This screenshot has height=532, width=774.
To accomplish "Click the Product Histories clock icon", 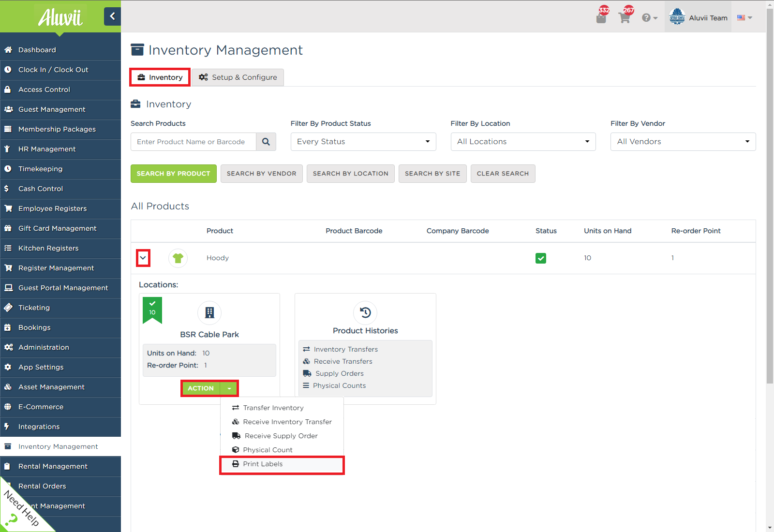I will point(365,313).
